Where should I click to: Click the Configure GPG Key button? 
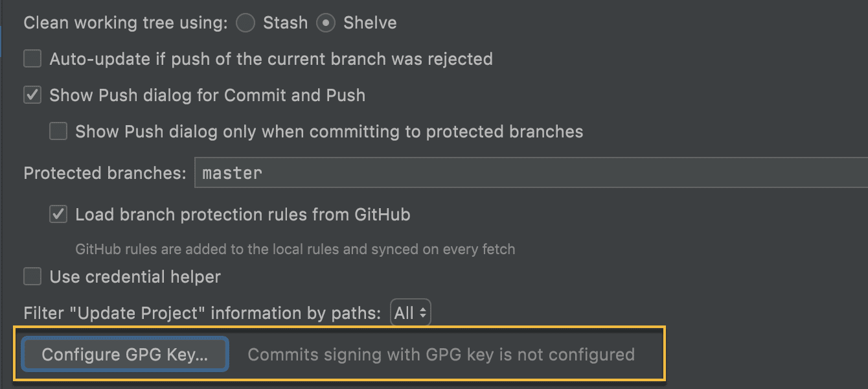(125, 355)
